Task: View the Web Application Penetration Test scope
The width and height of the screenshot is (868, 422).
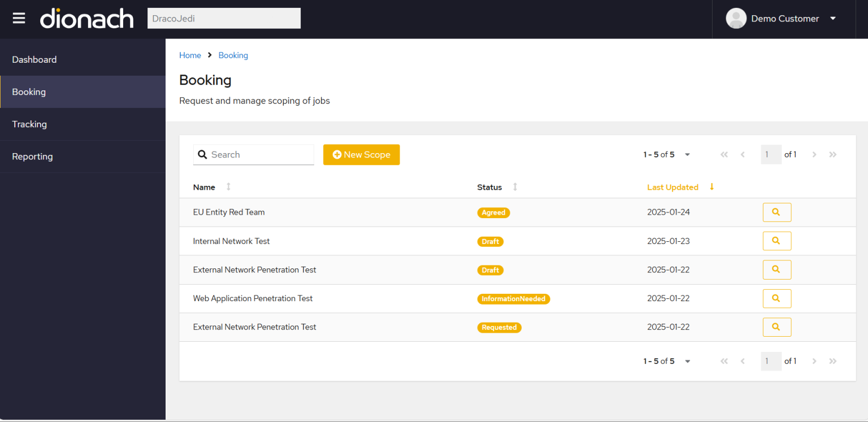Action: tap(776, 298)
